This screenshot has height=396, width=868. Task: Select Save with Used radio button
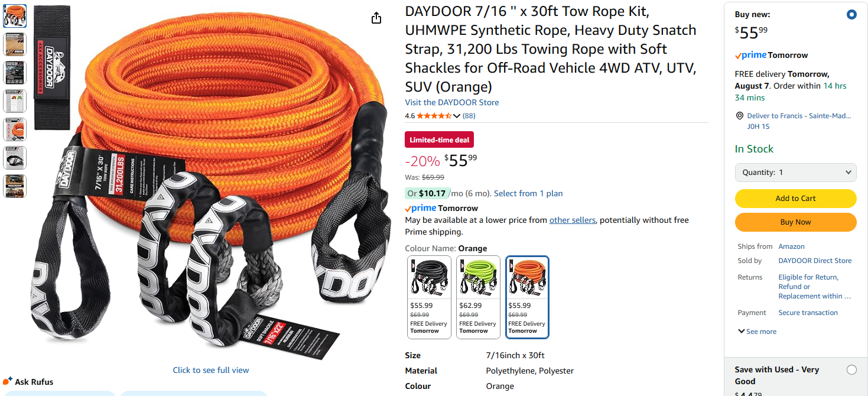(x=851, y=370)
